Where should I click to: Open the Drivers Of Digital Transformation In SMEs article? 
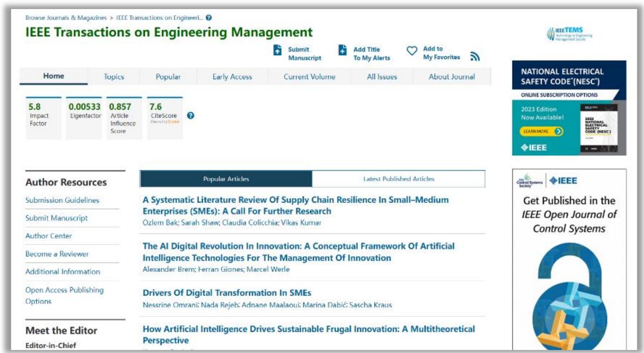pos(227,293)
